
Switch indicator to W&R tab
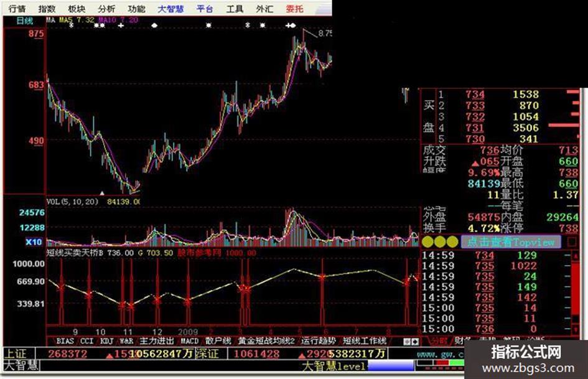[x=126, y=340]
